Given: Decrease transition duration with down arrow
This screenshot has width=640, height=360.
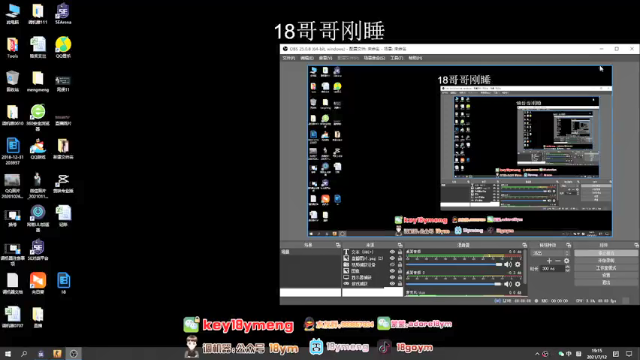Looking at the screenshot, I should coord(567,270).
